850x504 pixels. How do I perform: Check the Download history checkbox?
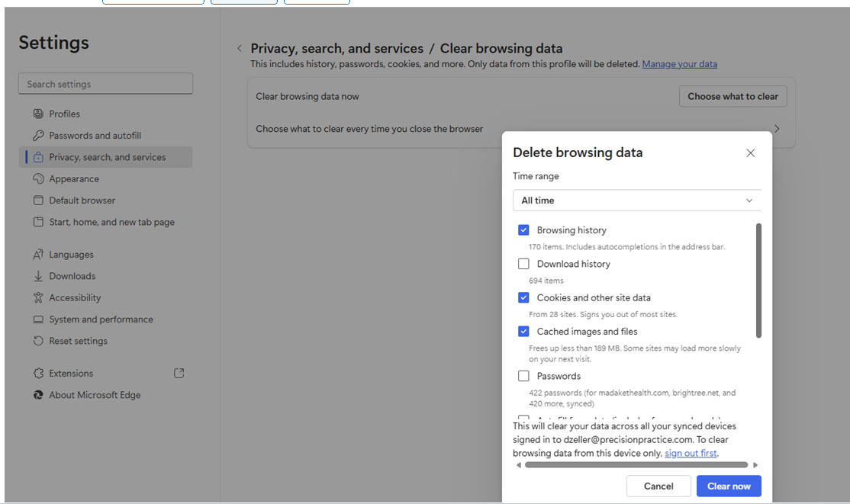[x=523, y=264]
